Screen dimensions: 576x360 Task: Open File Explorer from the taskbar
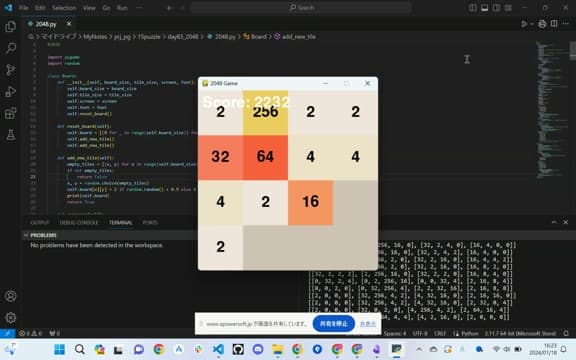point(278,349)
